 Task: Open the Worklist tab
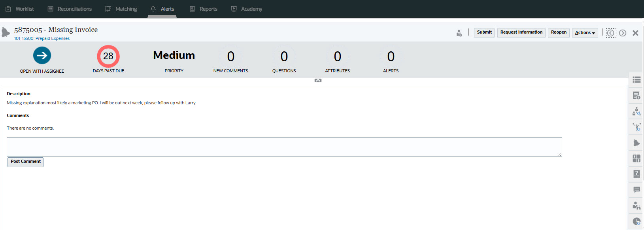[x=19, y=9]
